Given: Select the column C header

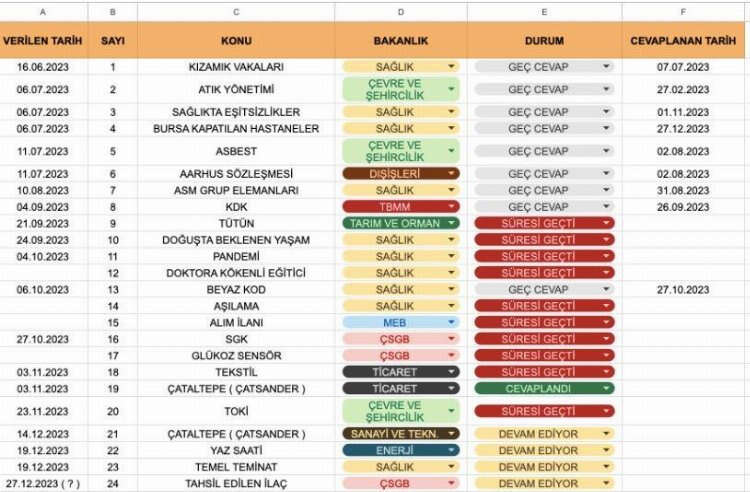Looking at the screenshot, I should [235, 11].
